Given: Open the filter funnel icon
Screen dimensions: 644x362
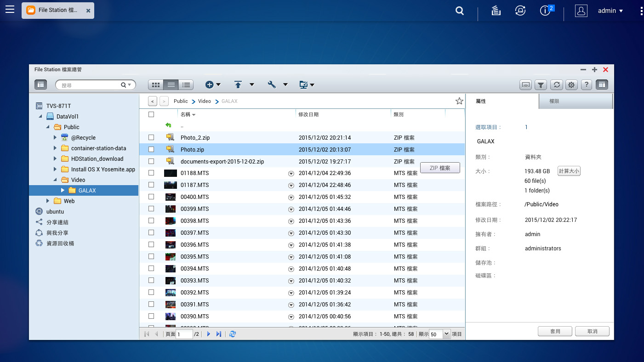Looking at the screenshot, I should (x=541, y=85).
